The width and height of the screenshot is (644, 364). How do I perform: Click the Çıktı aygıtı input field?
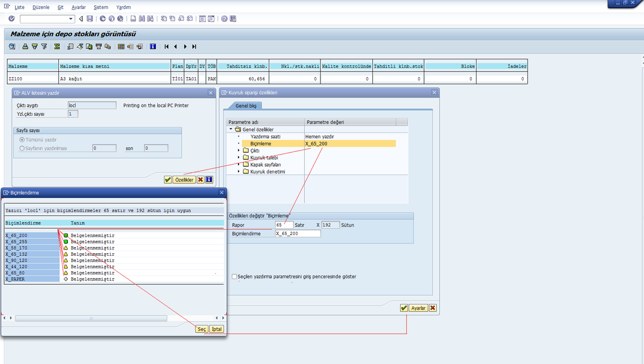click(92, 105)
